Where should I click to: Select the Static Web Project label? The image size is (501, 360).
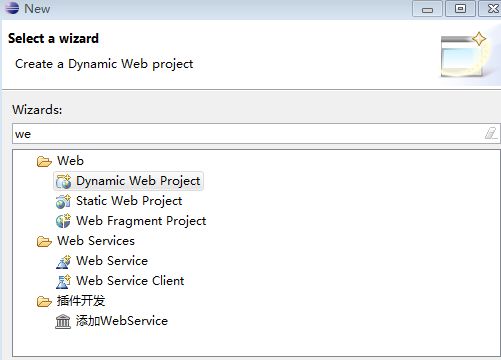pos(129,201)
